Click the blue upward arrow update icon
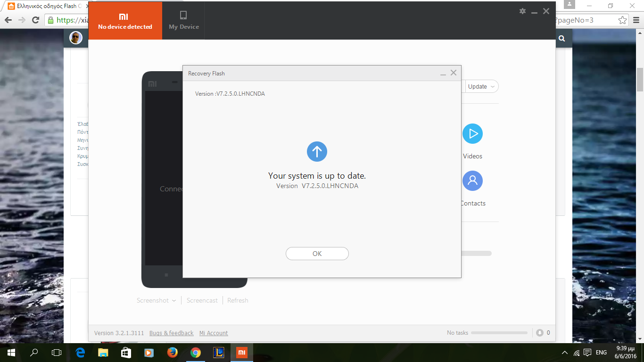644x362 pixels. [x=317, y=151]
